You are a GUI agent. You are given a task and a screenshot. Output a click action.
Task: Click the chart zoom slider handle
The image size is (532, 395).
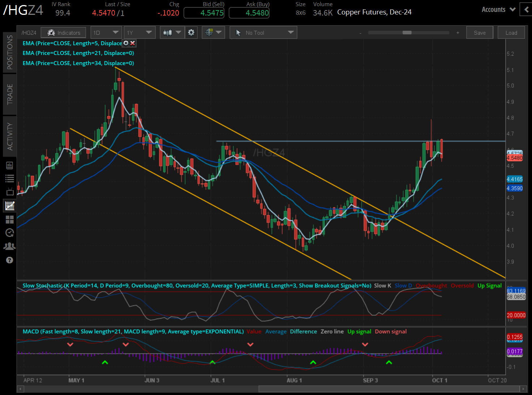407,33
